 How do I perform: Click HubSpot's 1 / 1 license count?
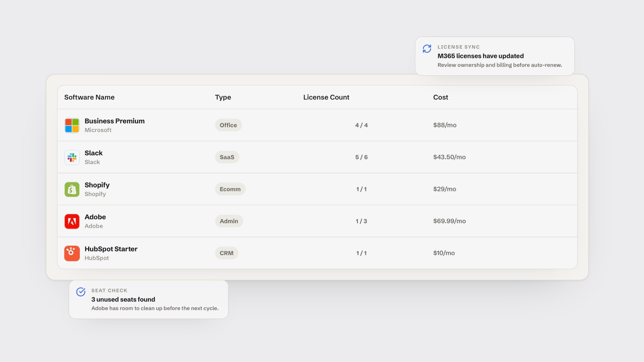361,253
